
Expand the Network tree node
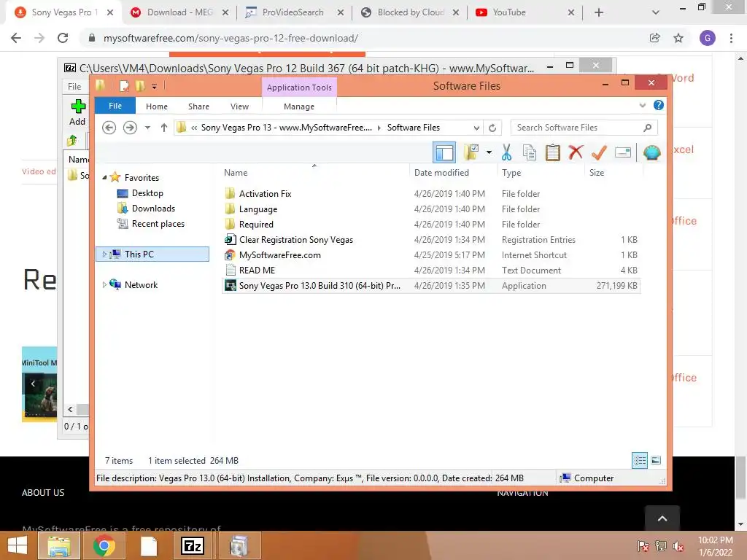coord(104,285)
